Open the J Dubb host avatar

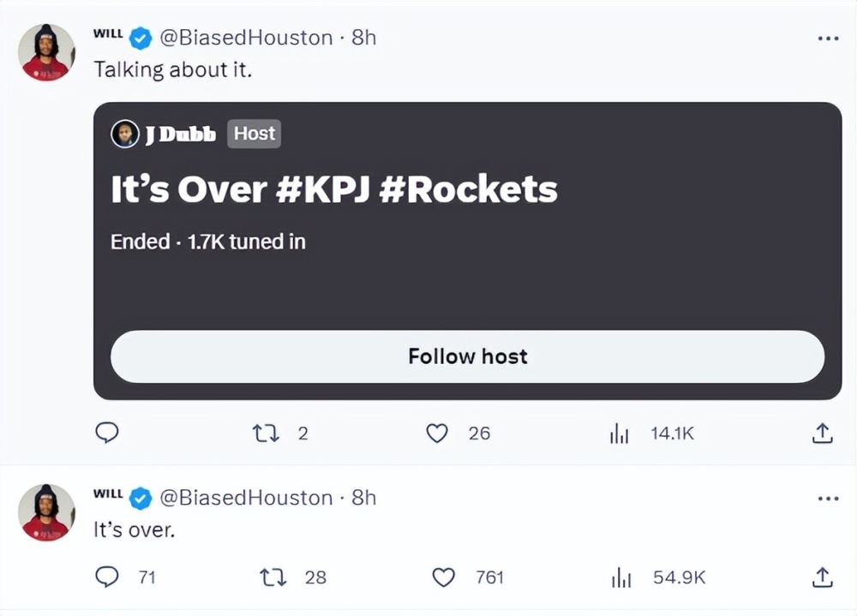125,134
